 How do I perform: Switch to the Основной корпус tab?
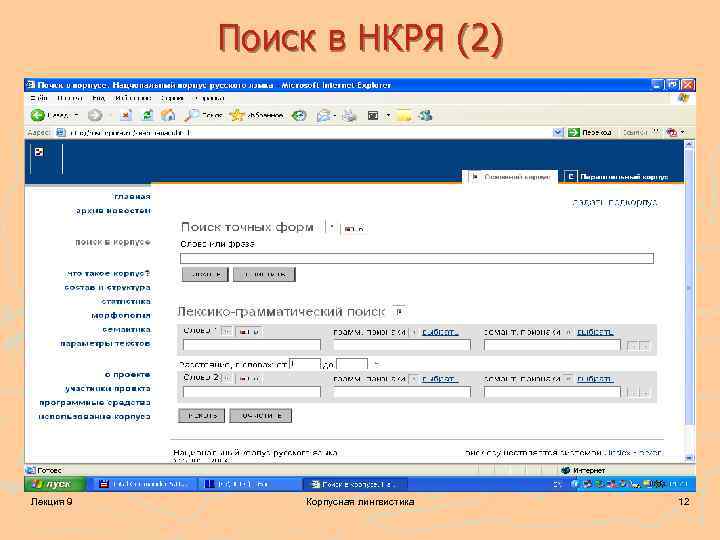coord(510,177)
